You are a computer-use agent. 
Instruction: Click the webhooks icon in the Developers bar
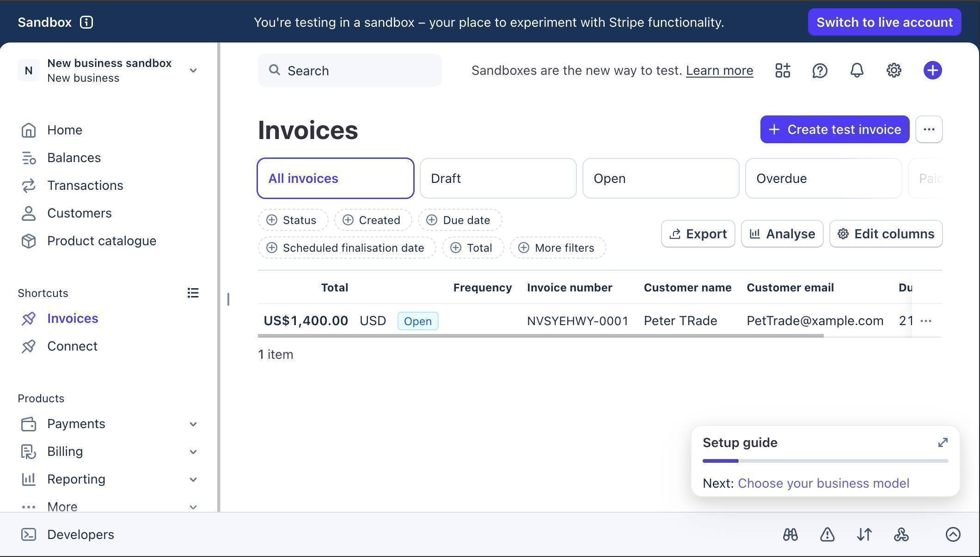(901, 534)
